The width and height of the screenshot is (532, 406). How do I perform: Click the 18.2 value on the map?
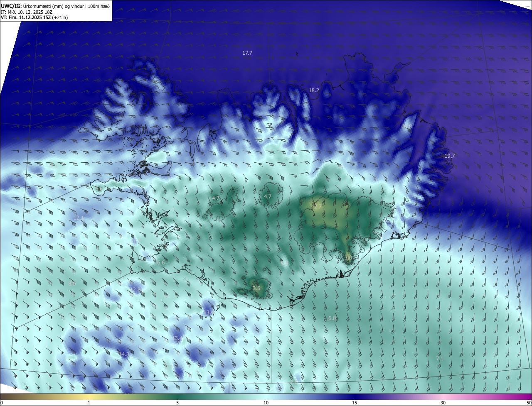pos(314,90)
